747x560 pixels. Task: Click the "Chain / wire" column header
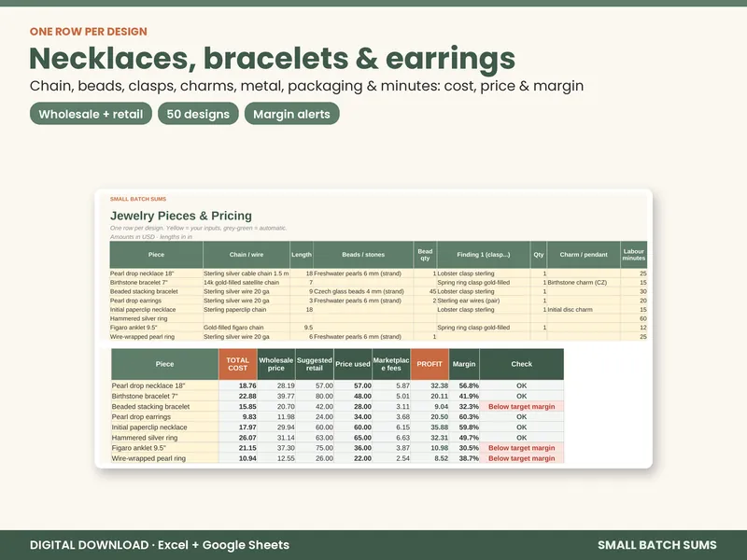pyautogui.click(x=247, y=255)
